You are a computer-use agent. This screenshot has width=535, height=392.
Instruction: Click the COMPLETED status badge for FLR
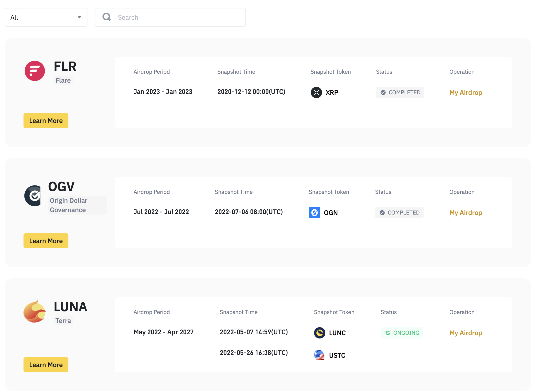pyautogui.click(x=400, y=92)
